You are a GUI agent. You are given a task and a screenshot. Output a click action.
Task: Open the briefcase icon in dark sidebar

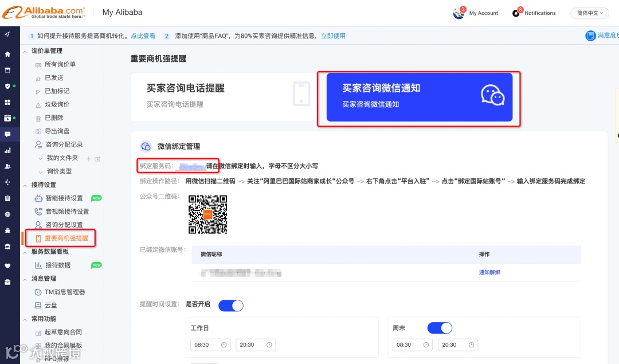coord(7,282)
